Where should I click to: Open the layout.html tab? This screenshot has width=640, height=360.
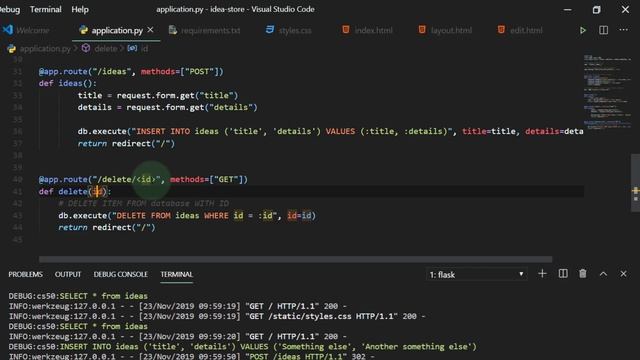(x=445, y=30)
